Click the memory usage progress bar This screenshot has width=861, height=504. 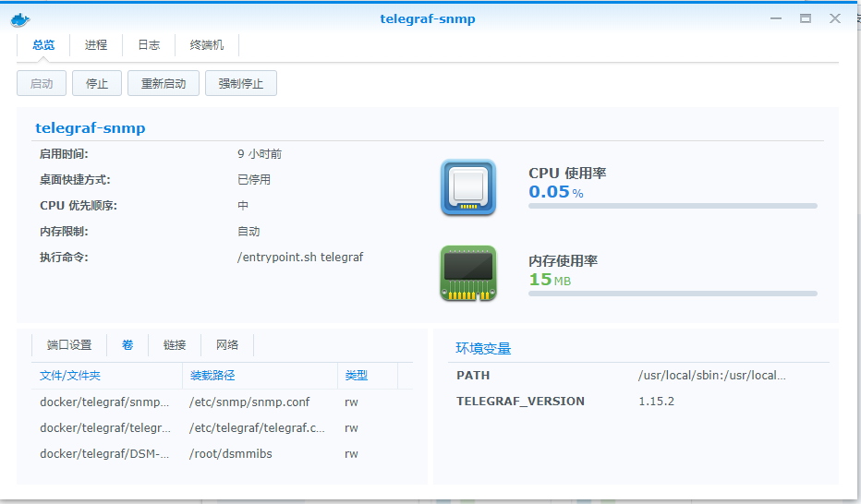(x=673, y=294)
